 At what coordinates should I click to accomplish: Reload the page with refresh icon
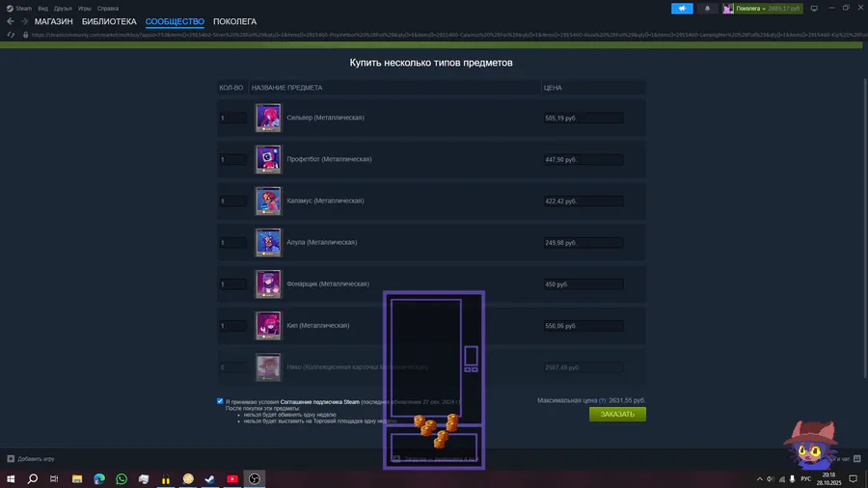click(11, 35)
